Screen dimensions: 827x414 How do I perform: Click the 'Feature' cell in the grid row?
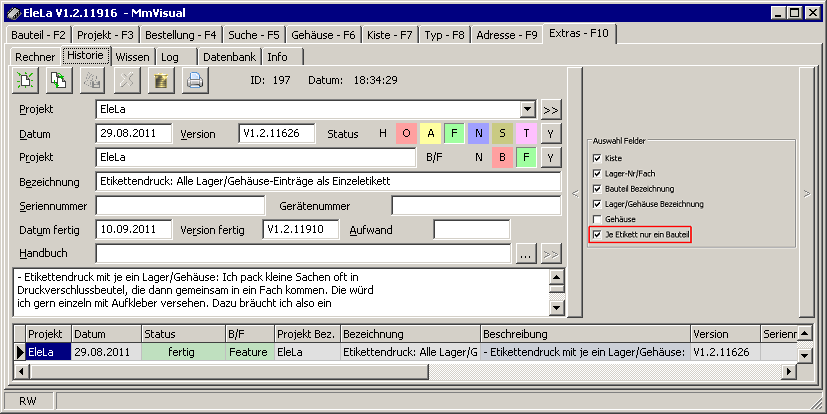(249, 352)
